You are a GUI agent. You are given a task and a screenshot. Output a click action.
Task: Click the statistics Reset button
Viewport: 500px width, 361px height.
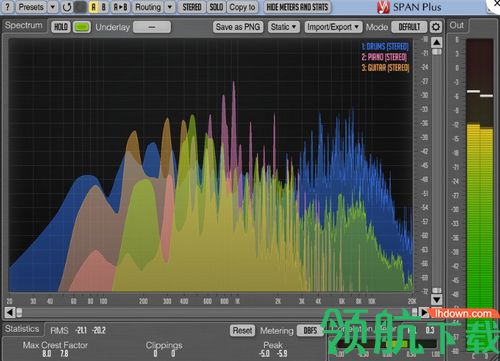pos(243,330)
